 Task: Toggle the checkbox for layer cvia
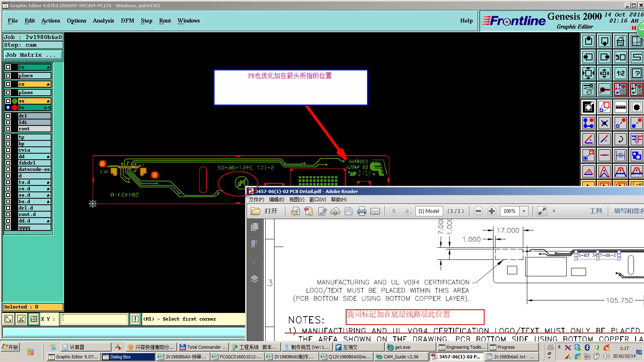click(x=8, y=150)
